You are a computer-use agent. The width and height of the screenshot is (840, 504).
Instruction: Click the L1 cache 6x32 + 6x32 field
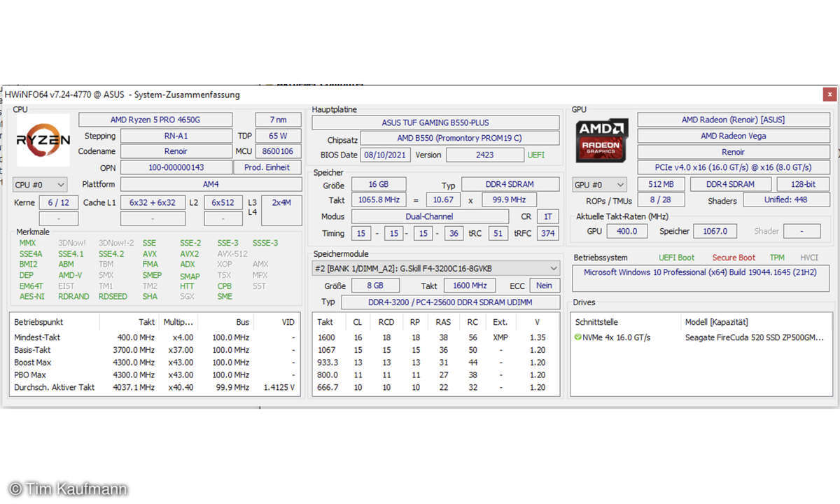[x=153, y=202]
